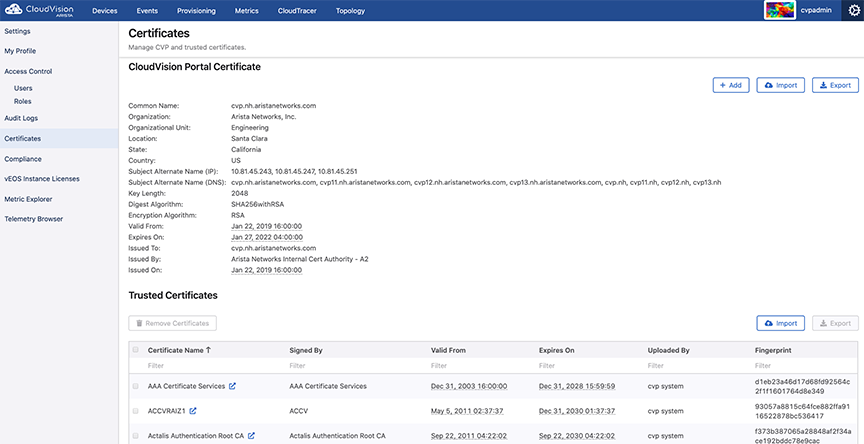Viewport: 864px width, 444px height.
Task: Click issuer Arista Networks Internal Cert Authority - A2
Action: [x=300, y=259]
